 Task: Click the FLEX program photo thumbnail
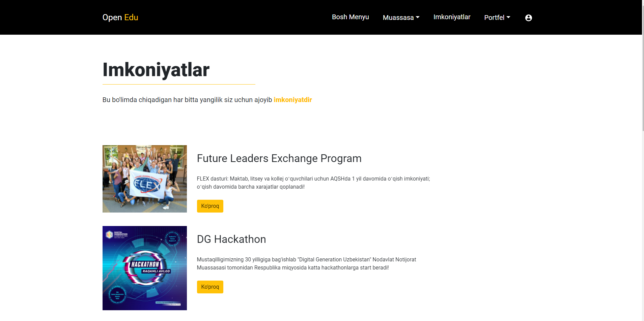click(144, 179)
